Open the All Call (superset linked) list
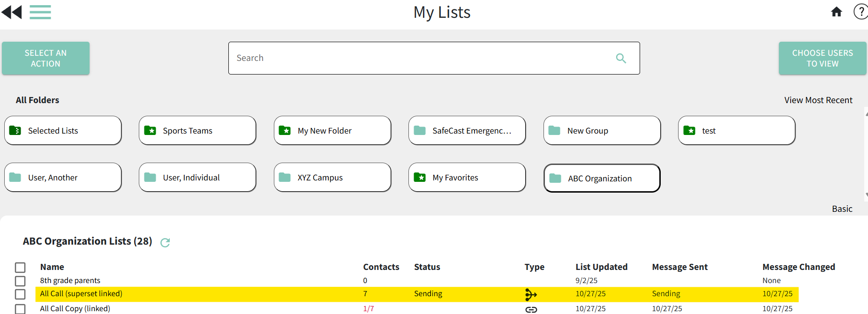Viewport: 868px width, 314px height. click(x=81, y=293)
